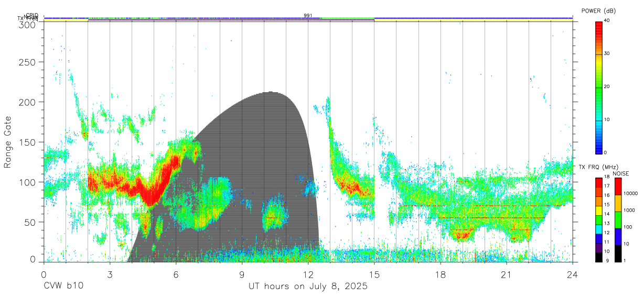The height and width of the screenshot is (297, 644).
Task: Select the NOISE color scale bar
Action: click(x=618, y=220)
